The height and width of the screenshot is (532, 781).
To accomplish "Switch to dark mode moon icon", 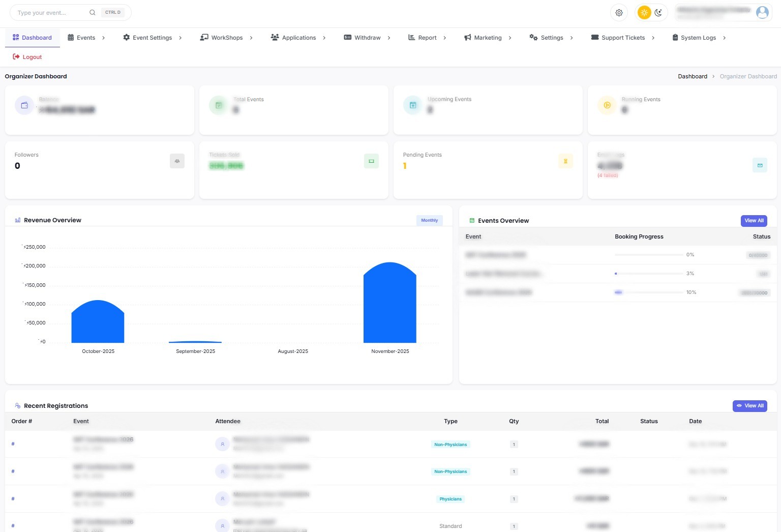I will click(x=658, y=13).
